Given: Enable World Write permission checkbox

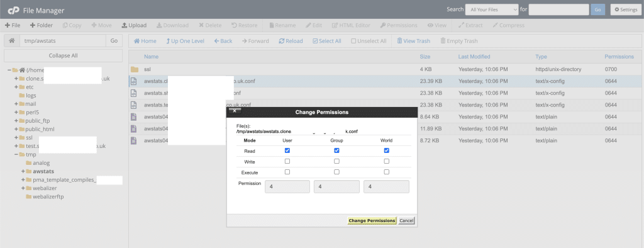Looking at the screenshot, I should [387, 161].
